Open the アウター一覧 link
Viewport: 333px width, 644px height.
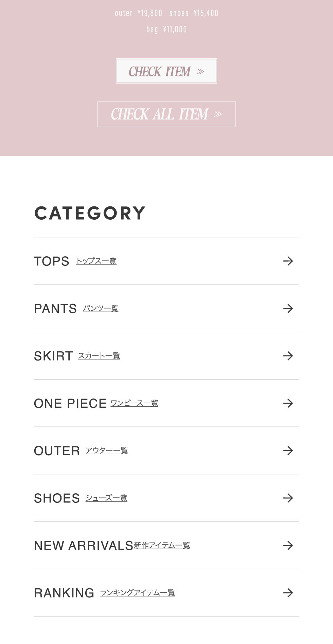[x=107, y=451]
